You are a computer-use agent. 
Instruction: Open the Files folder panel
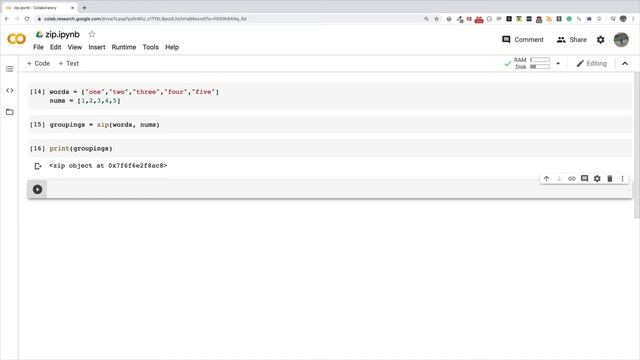9,112
